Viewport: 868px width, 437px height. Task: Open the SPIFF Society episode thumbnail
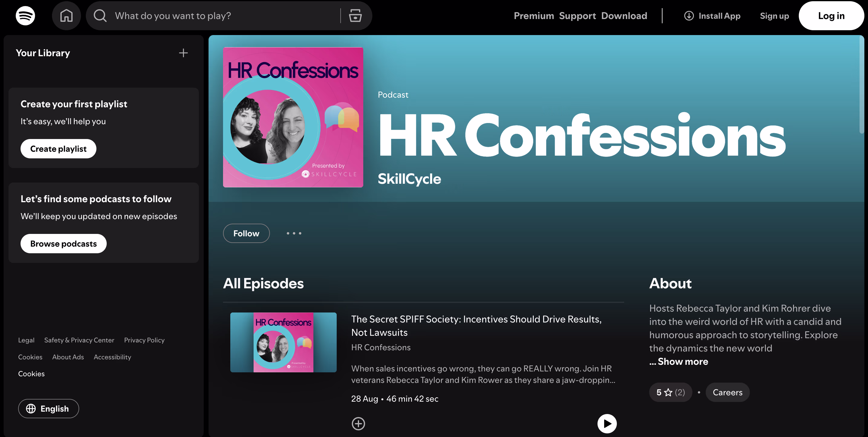pos(283,342)
